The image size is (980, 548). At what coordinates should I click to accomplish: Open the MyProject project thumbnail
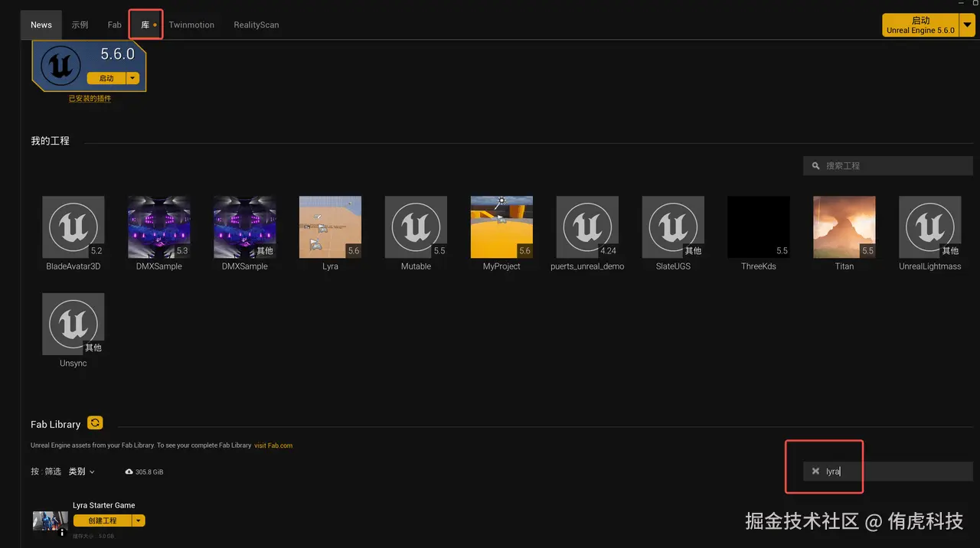click(502, 227)
